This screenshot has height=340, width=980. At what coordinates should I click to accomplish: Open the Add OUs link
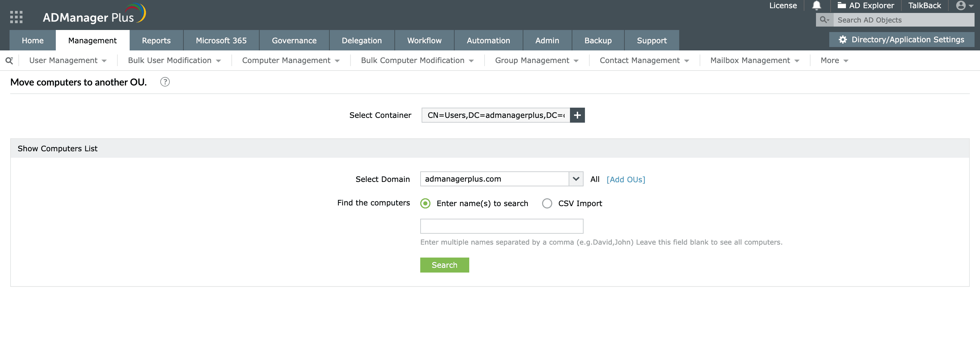[x=626, y=179]
